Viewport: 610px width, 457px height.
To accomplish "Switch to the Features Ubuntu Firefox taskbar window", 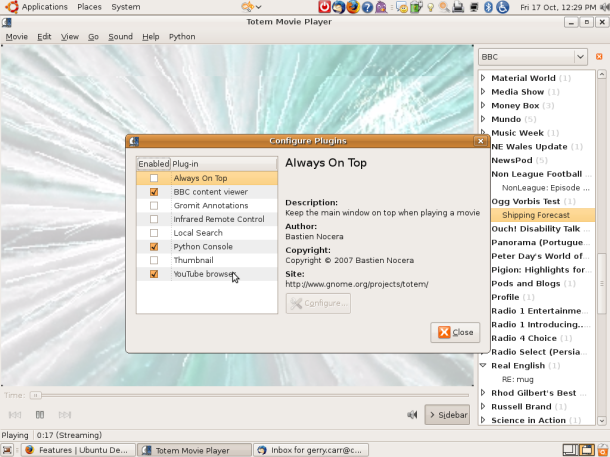I will pyautogui.click(x=78, y=450).
